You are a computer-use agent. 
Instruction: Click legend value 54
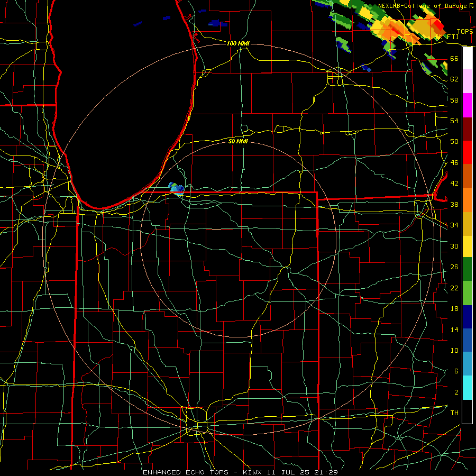[x=454, y=121]
